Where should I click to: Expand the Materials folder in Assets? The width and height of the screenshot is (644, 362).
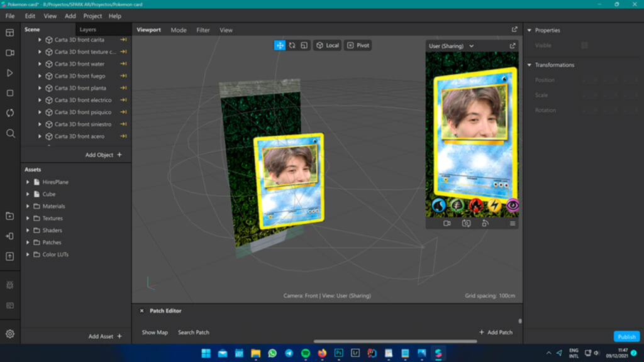pyautogui.click(x=27, y=206)
